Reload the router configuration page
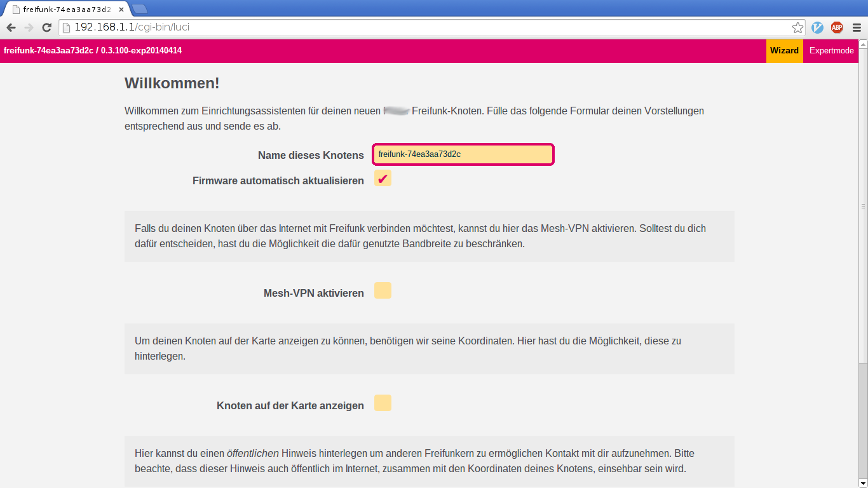This screenshot has width=868, height=488. click(46, 27)
